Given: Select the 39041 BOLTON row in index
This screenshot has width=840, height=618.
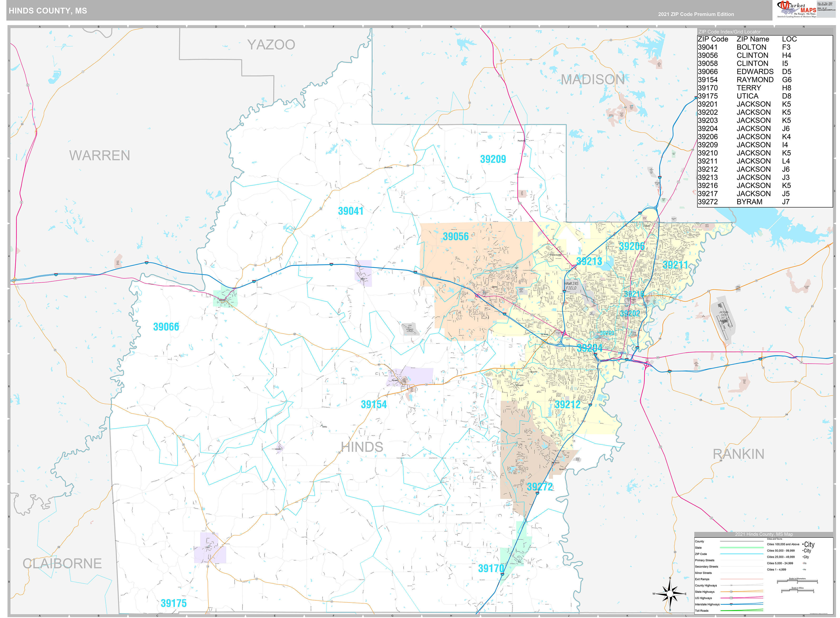Looking at the screenshot, I should pyautogui.click(x=748, y=47).
